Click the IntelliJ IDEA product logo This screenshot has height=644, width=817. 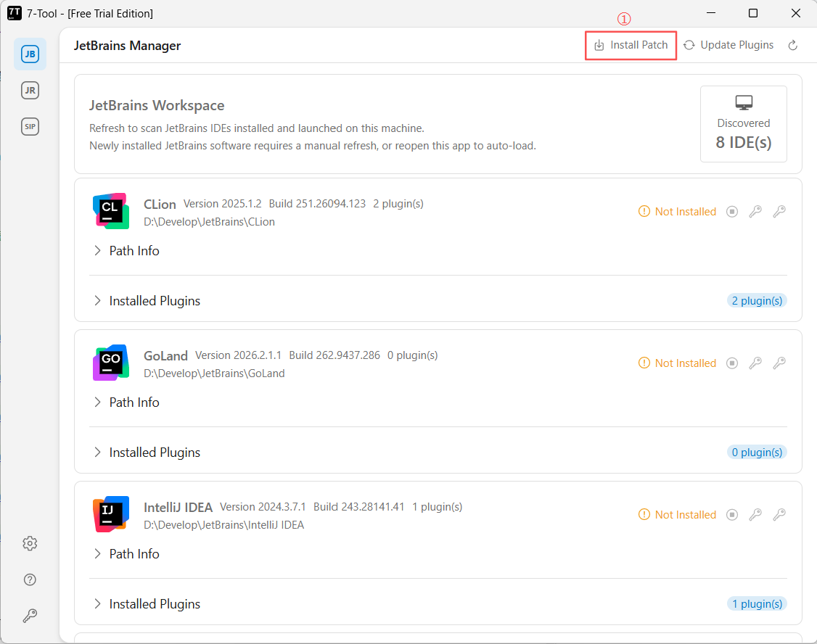pyautogui.click(x=111, y=514)
